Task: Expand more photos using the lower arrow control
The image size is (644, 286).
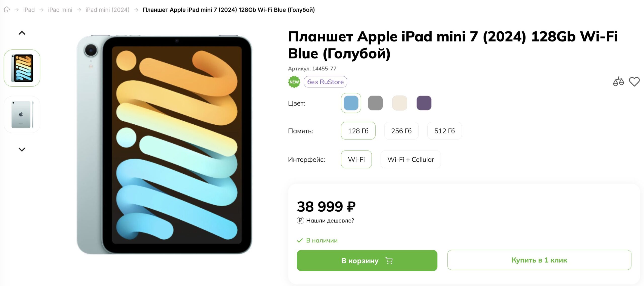Action: pos(22,149)
